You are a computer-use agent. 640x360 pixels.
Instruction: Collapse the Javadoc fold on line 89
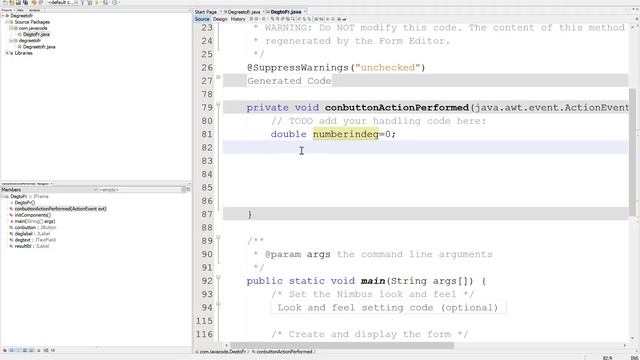(x=218, y=238)
